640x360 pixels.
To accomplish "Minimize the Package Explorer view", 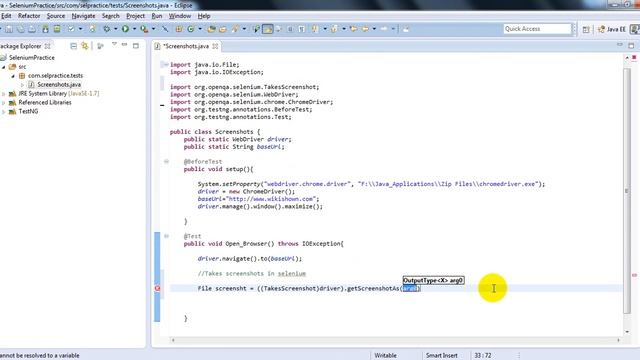I will tap(124, 44).
